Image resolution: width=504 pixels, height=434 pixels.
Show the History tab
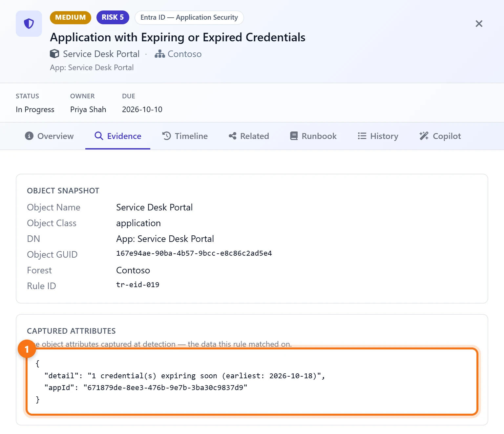tap(378, 136)
